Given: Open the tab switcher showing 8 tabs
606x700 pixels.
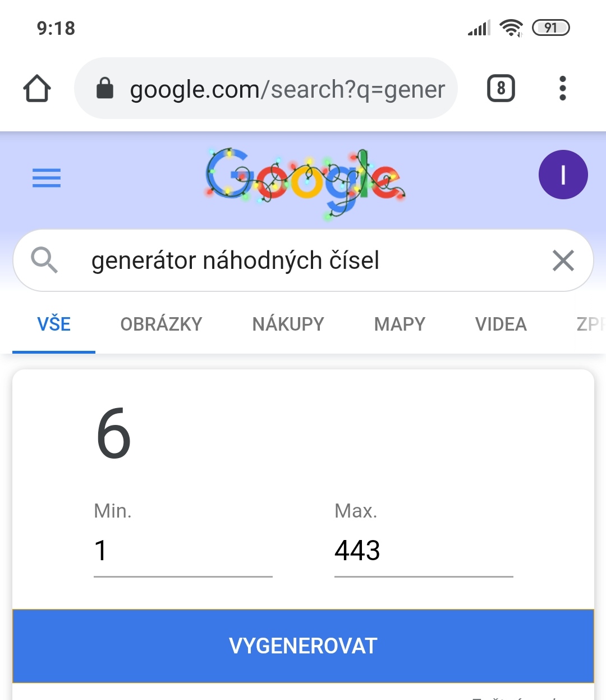Looking at the screenshot, I should (x=501, y=89).
